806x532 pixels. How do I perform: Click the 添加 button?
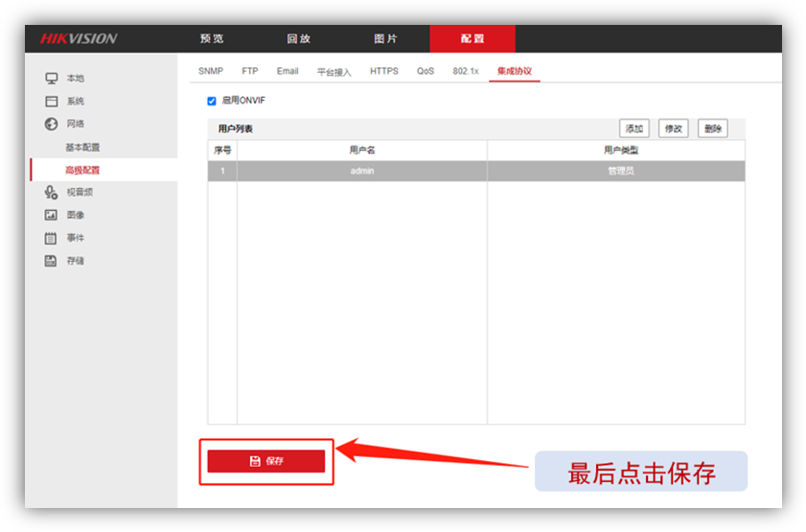634,128
